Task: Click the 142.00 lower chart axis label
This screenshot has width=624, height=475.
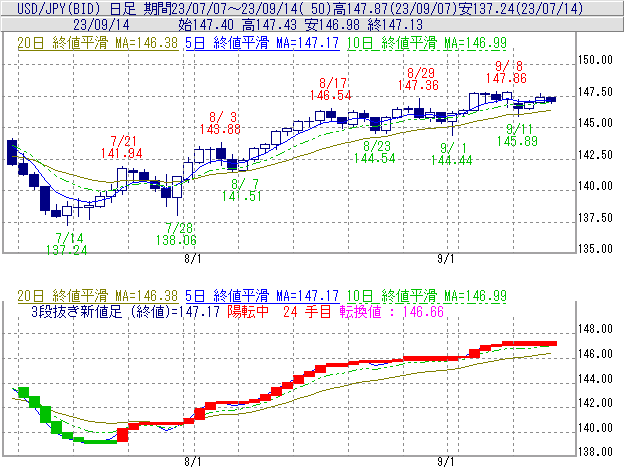Action: tap(595, 403)
